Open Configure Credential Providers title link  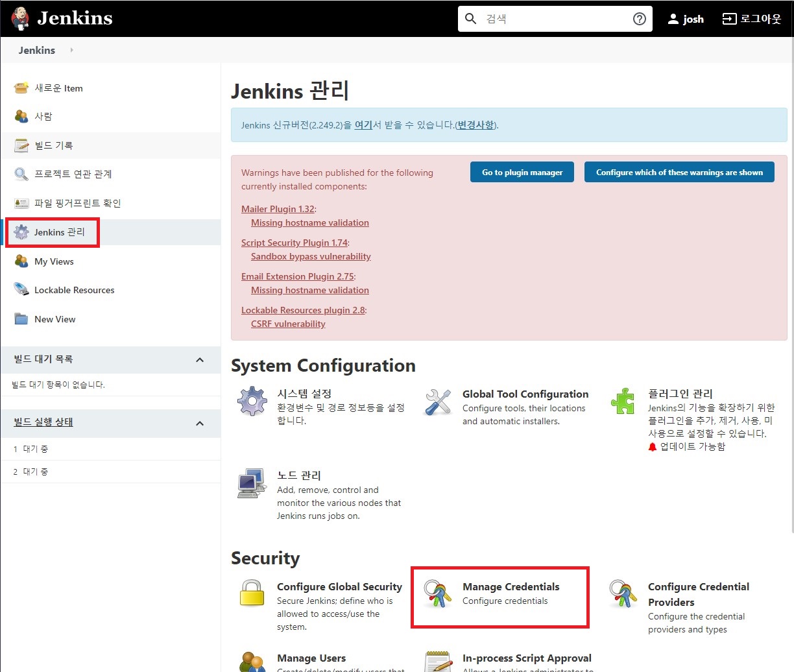click(x=699, y=594)
